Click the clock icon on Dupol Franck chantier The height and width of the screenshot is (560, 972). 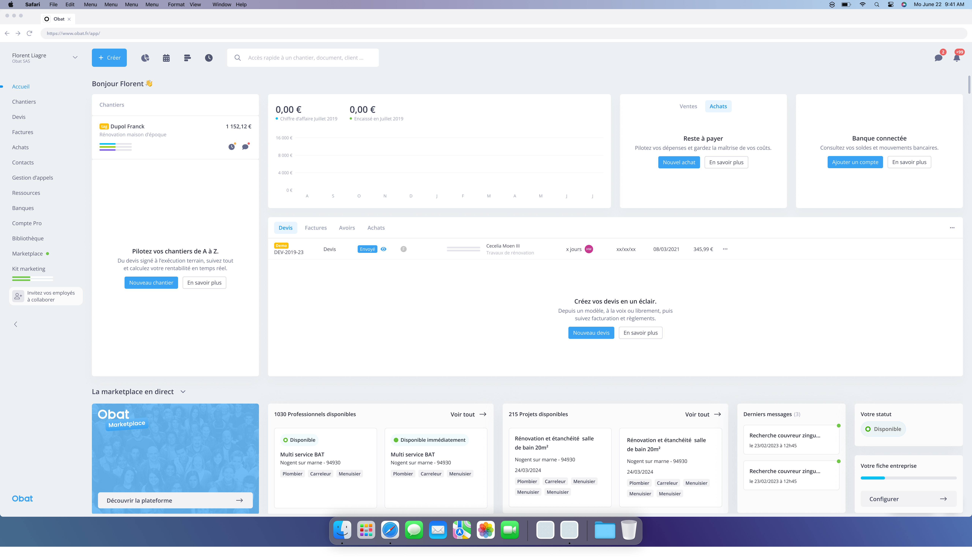(x=232, y=147)
